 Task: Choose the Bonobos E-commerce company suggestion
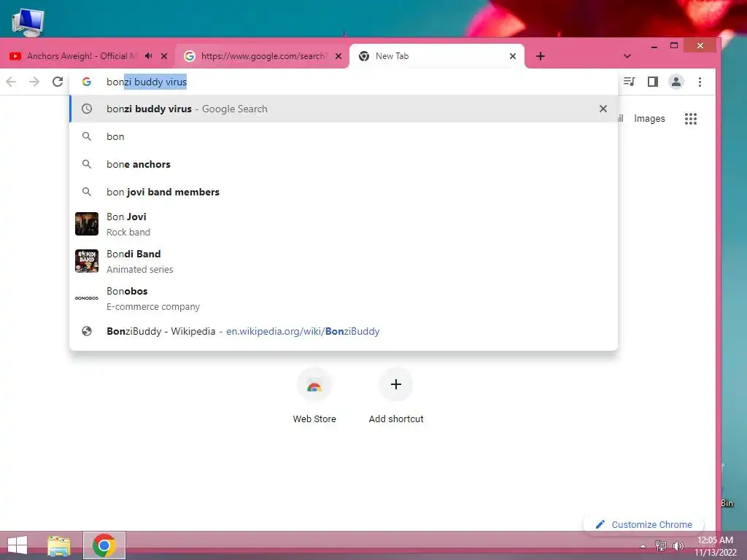[344, 298]
